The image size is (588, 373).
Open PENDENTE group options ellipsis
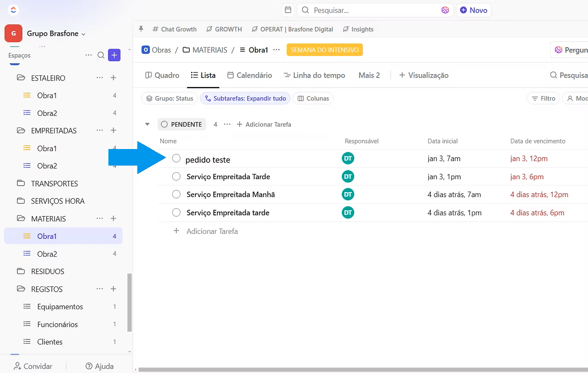pos(227,124)
